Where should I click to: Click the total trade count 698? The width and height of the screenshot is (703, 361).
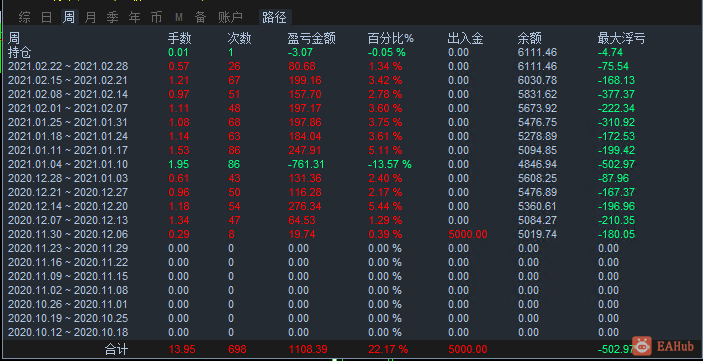pyautogui.click(x=237, y=349)
